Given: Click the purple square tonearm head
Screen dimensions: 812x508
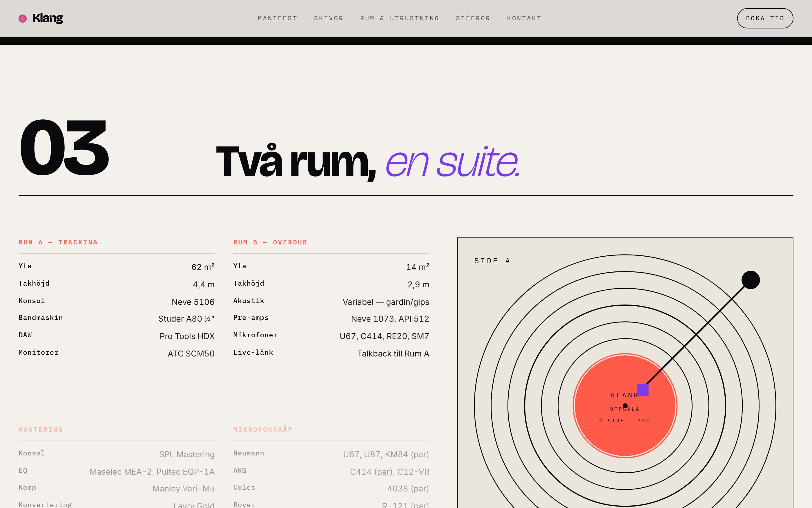Looking at the screenshot, I should point(643,390).
